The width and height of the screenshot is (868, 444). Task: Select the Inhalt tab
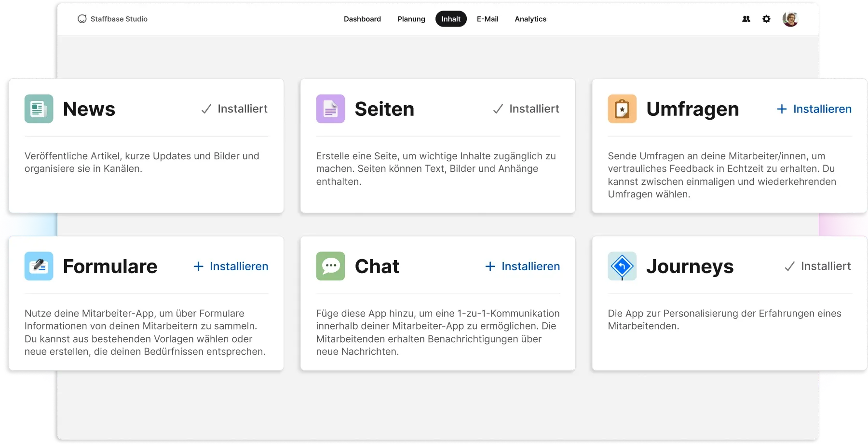[451, 19]
